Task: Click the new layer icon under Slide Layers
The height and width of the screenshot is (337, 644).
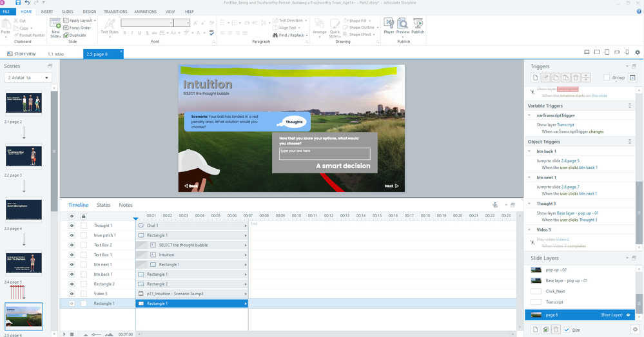Action: [x=534, y=329]
